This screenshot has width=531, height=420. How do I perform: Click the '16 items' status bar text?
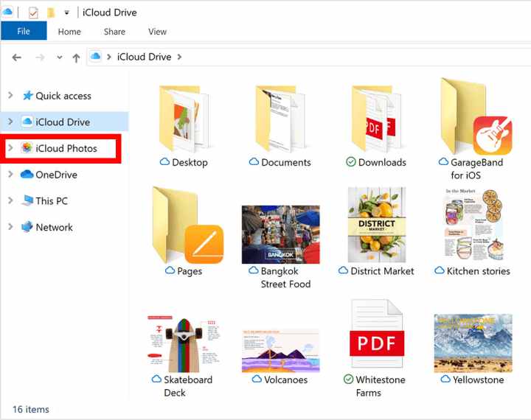pyautogui.click(x=31, y=409)
